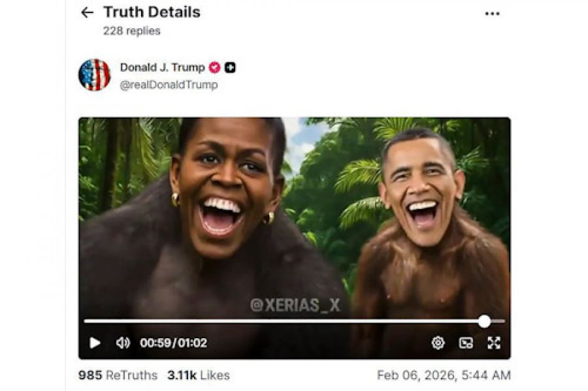The width and height of the screenshot is (588, 391).
Task: Open the three-dot more options menu
Action: coord(492,14)
